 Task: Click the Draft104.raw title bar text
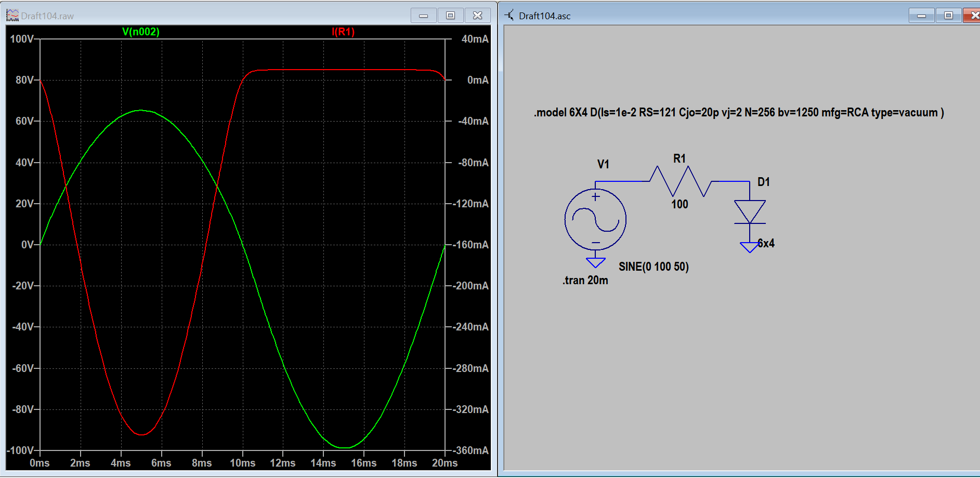click(x=47, y=16)
